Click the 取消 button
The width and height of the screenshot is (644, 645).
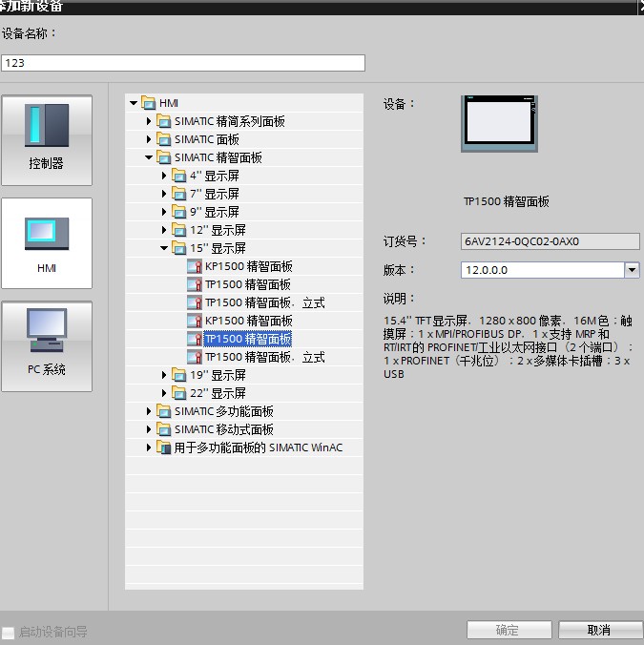pyautogui.click(x=600, y=630)
